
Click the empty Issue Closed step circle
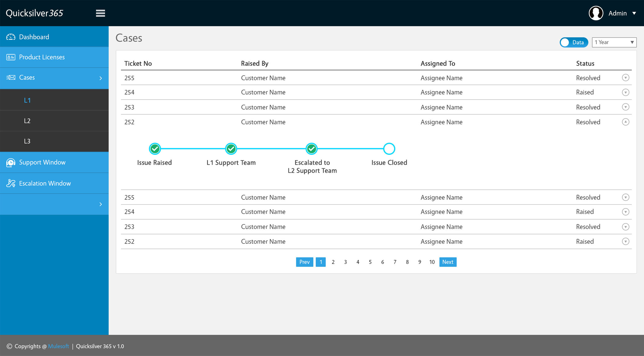[x=389, y=149]
